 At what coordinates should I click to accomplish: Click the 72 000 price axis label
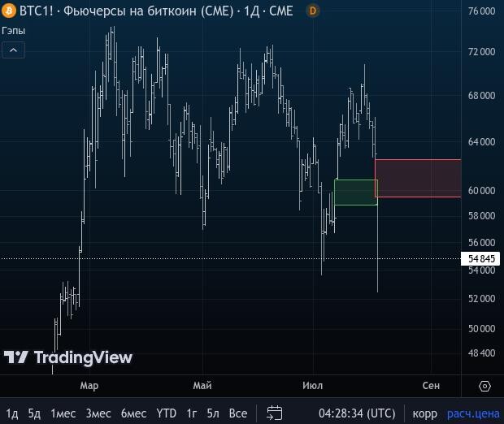pos(481,52)
